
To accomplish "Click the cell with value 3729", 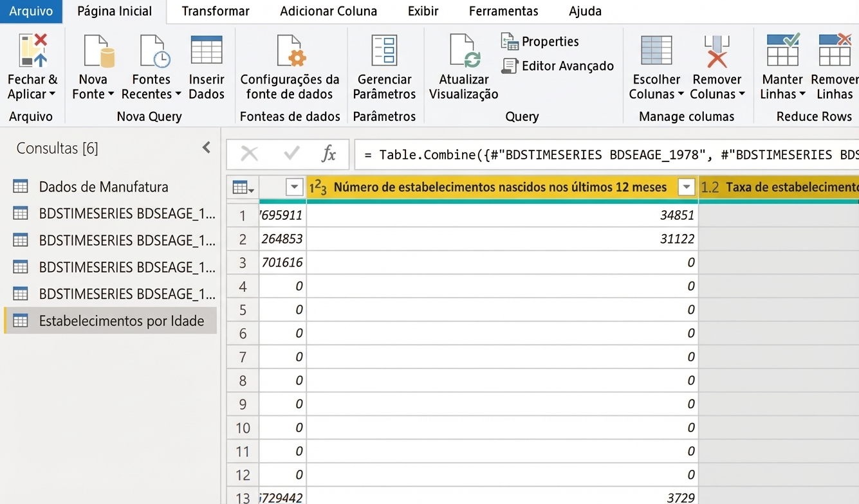I will [x=503, y=497].
